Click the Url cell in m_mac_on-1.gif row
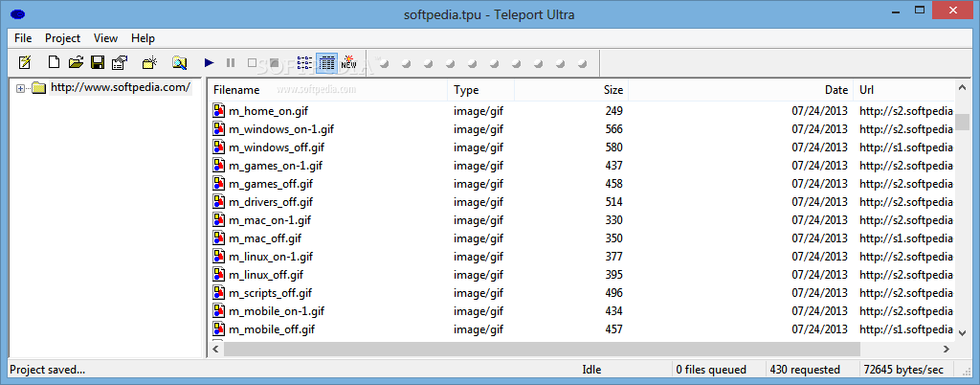Screen dimensions: 980x385 pyautogui.click(x=906, y=220)
